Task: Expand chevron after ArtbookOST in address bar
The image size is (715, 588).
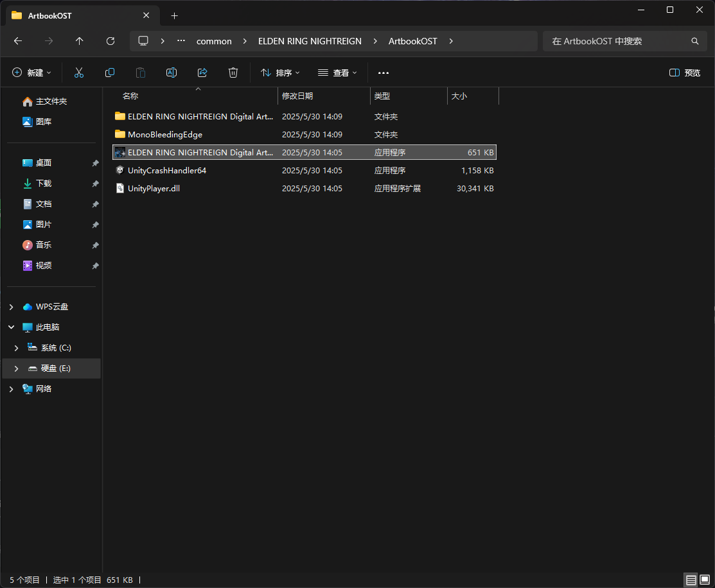Action: (451, 41)
